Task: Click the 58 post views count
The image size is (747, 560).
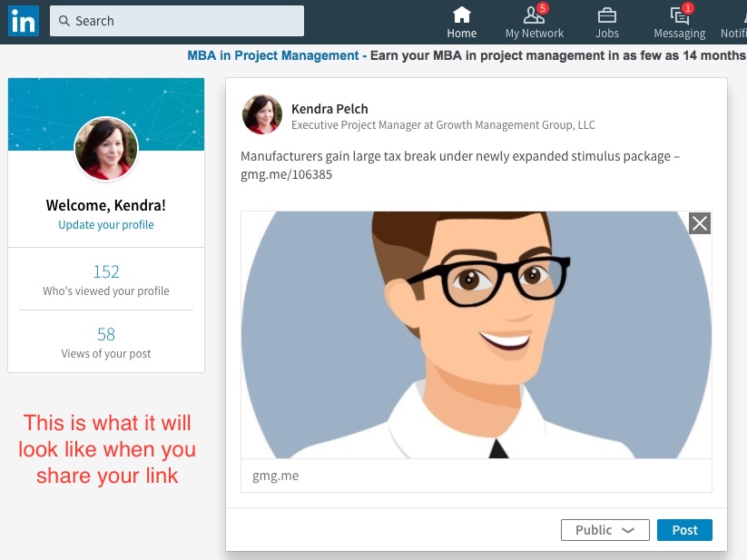Action: coord(106,334)
